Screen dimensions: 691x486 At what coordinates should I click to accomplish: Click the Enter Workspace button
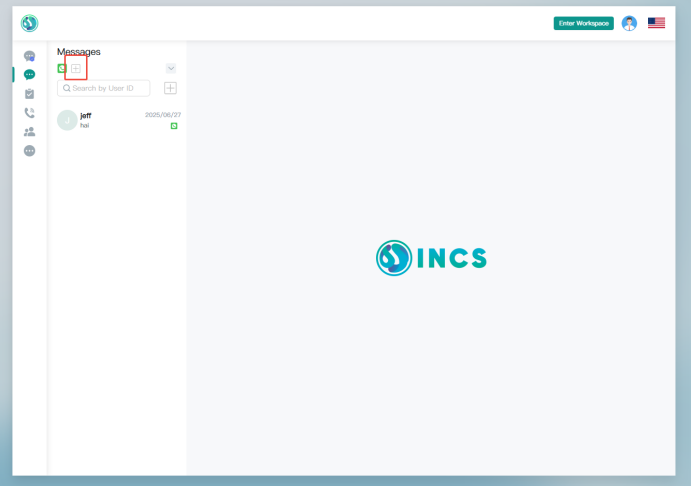coord(583,23)
